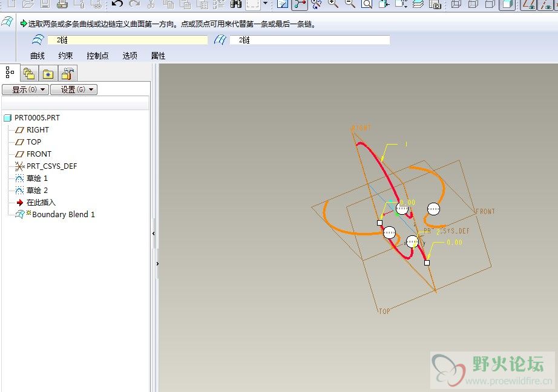Redo the last undone action
This screenshot has width=558, height=392.
[x=134, y=4]
